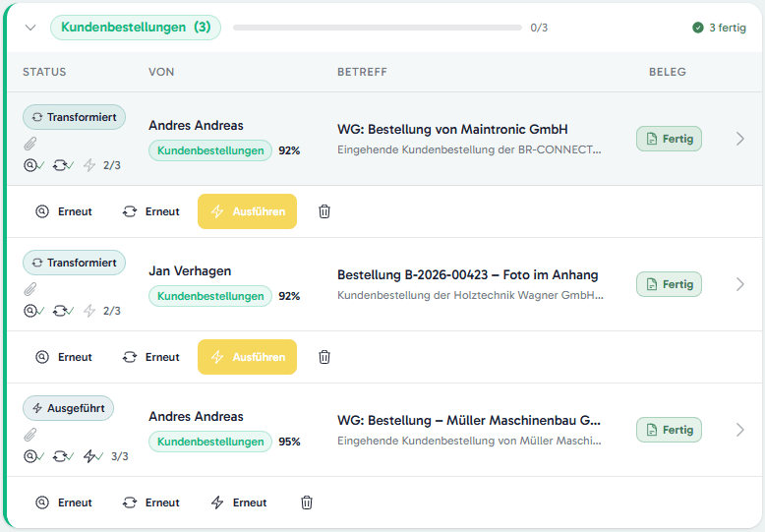Open subject WG: Bestellung – Müller Maschinenbau
The width and height of the screenshot is (765, 532).
(469, 420)
